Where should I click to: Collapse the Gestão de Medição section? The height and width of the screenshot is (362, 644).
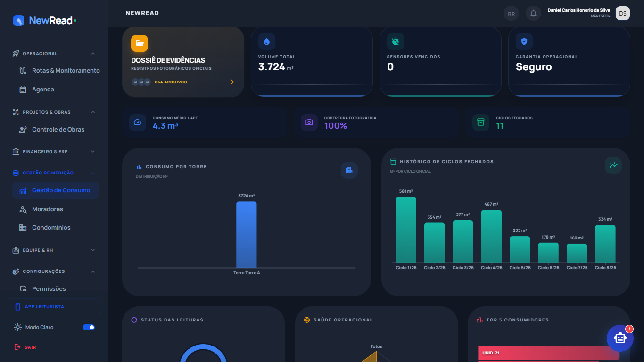tap(93, 173)
